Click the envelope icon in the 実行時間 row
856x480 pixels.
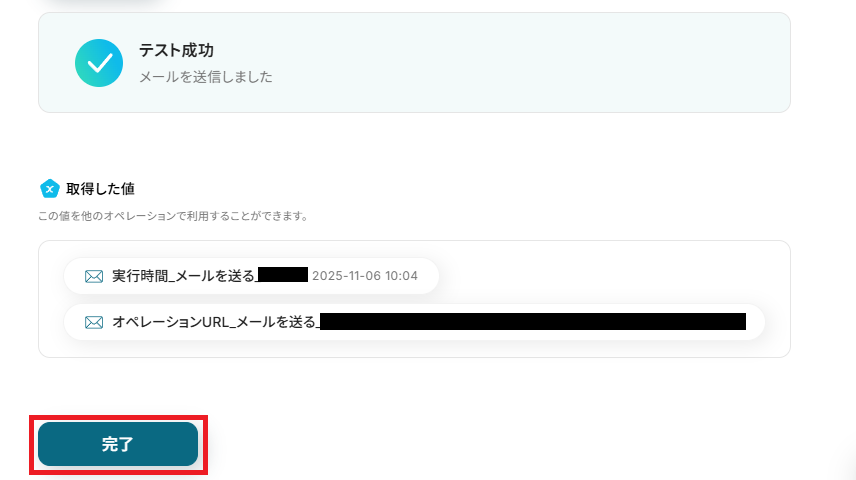tap(94, 276)
